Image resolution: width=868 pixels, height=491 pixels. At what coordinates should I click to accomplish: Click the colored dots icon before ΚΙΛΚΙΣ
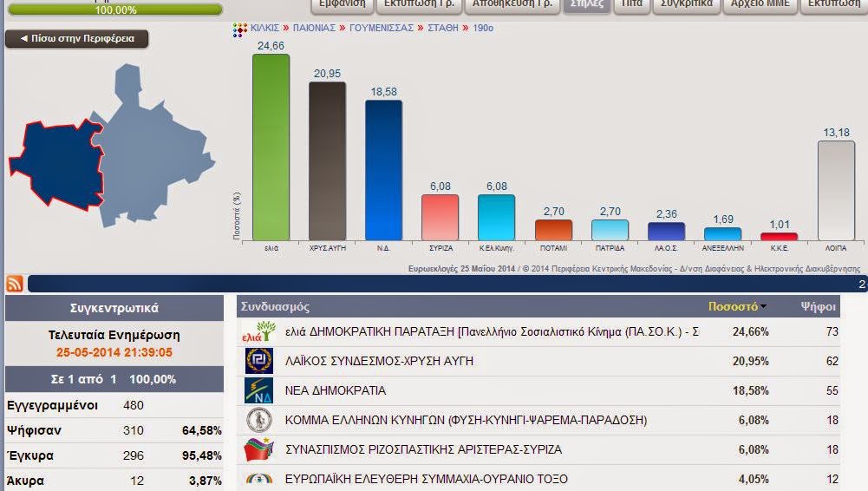(x=240, y=29)
